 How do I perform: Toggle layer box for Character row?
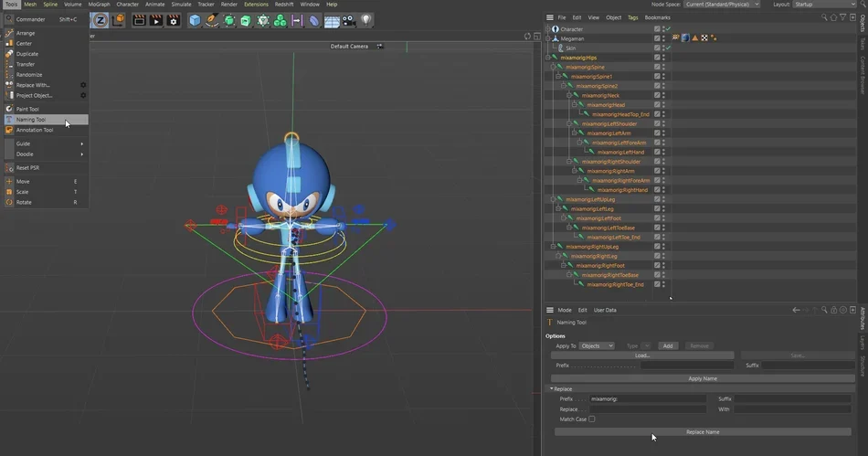tap(657, 29)
